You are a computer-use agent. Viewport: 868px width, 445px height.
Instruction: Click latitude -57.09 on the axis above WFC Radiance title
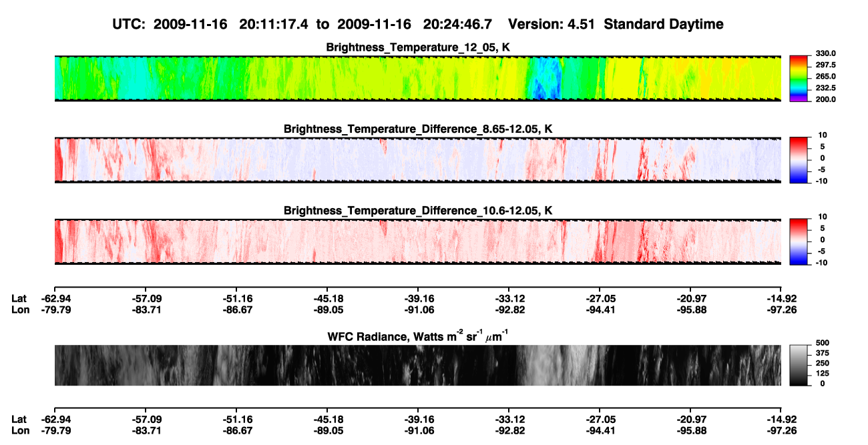(x=146, y=298)
